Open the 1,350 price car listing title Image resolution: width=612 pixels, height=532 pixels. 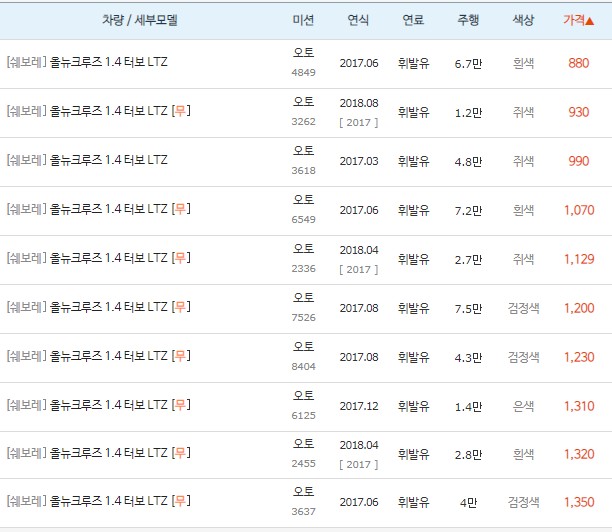[x=98, y=501]
